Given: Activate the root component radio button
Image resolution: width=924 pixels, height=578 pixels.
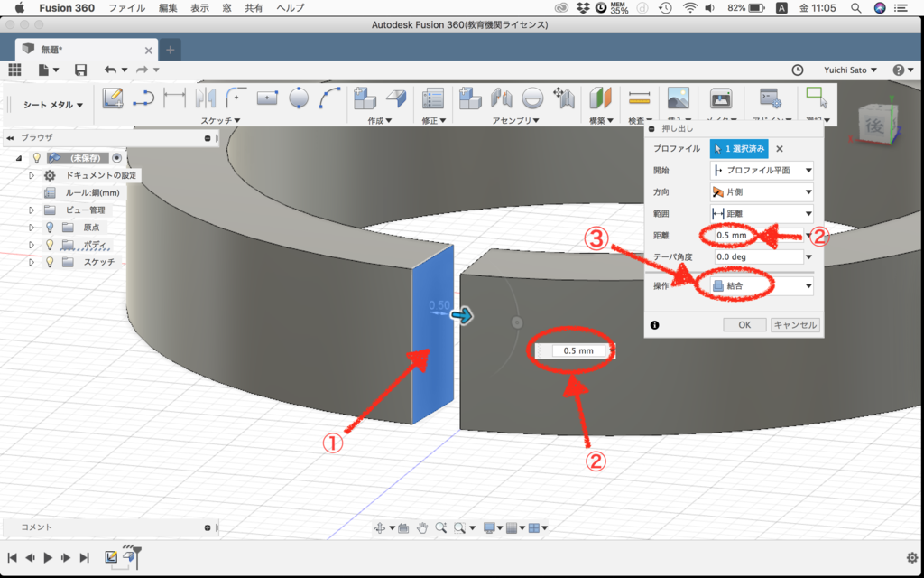Looking at the screenshot, I should pos(116,158).
